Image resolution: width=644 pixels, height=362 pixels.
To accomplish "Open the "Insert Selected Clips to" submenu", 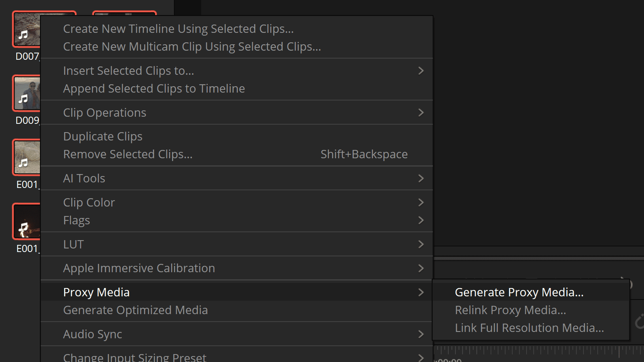I will (128, 70).
